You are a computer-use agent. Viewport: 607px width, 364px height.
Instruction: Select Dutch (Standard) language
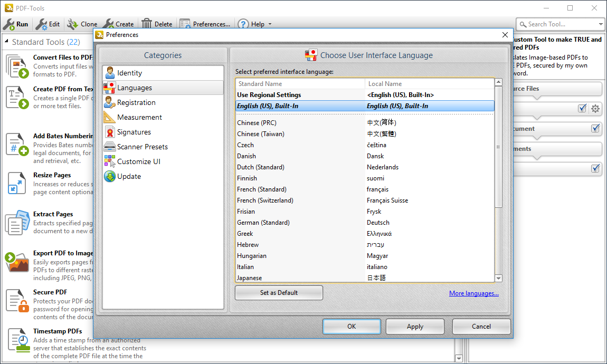pyautogui.click(x=365, y=167)
